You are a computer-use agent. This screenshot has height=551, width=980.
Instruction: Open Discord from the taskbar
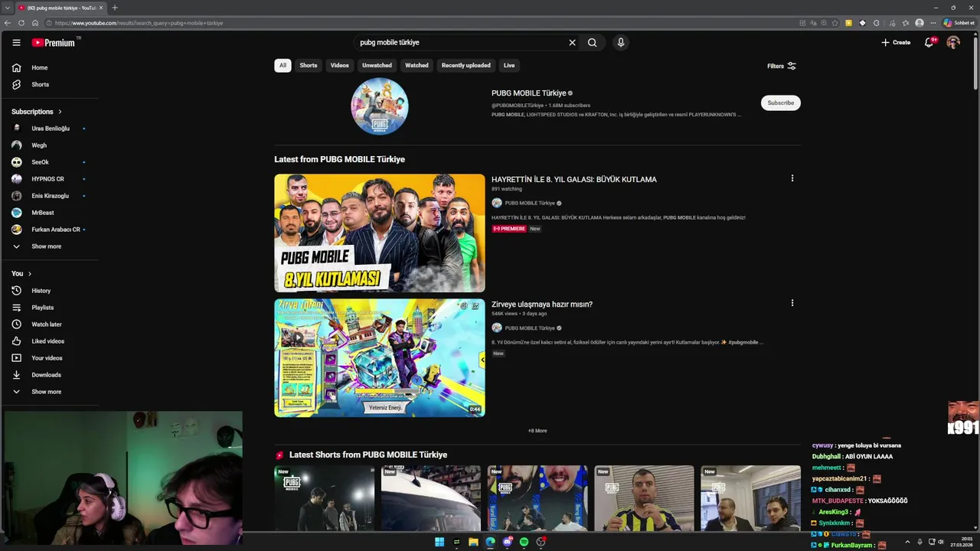coord(507,542)
